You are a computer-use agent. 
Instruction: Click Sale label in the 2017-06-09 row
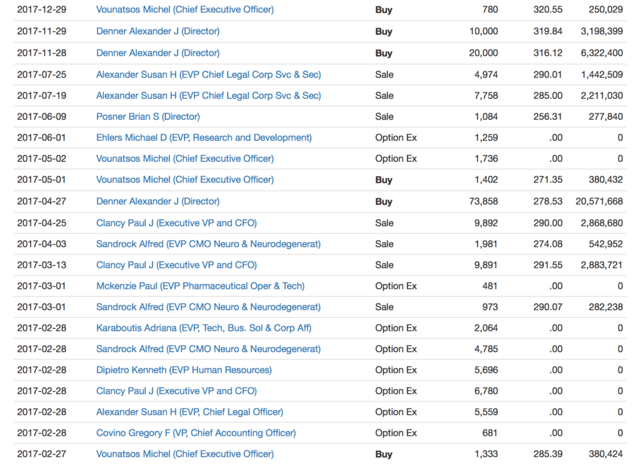click(384, 116)
